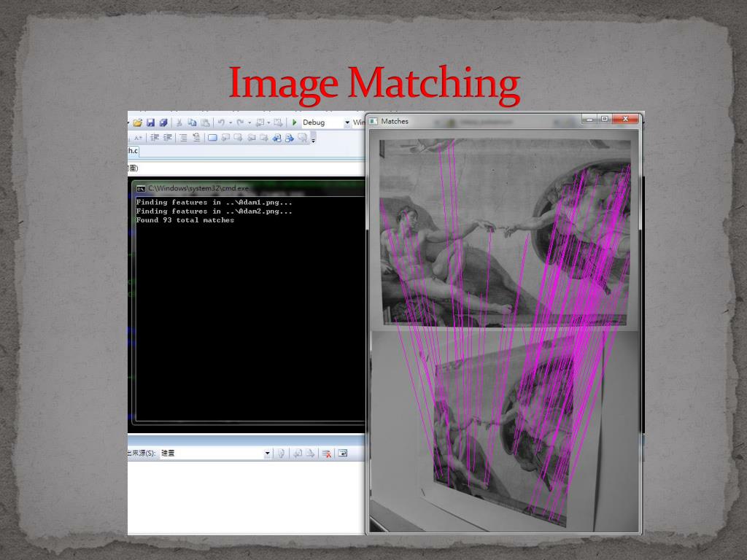Clear all bookmarks with the last toolbar icon
This screenshot has height=560, width=747.
(303, 138)
